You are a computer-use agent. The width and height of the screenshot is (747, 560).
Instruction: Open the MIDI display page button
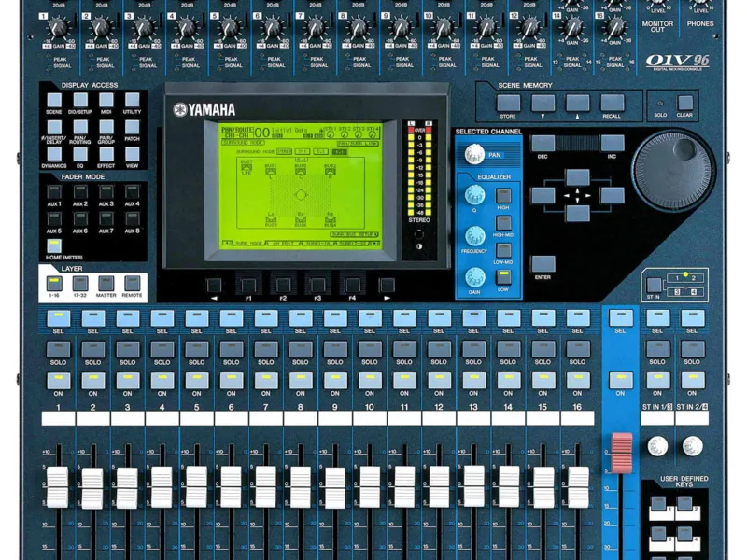click(x=106, y=100)
